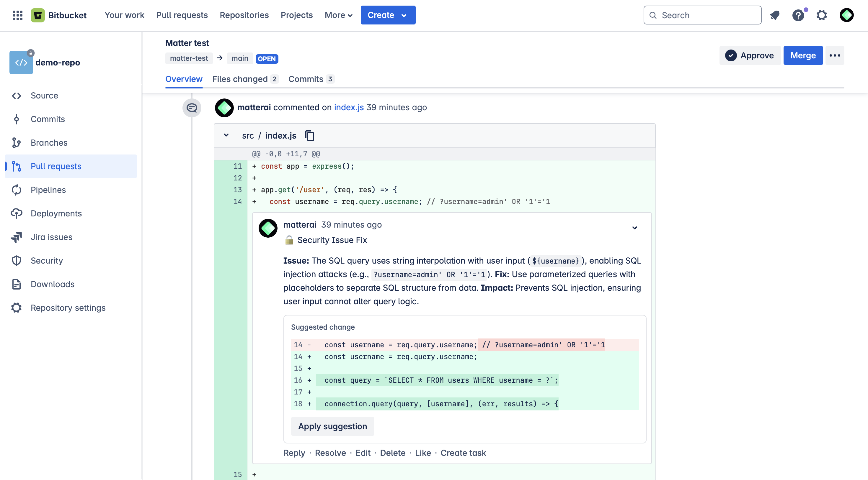Open Deployments from the sidebar
868x480 pixels.
[x=56, y=213]
